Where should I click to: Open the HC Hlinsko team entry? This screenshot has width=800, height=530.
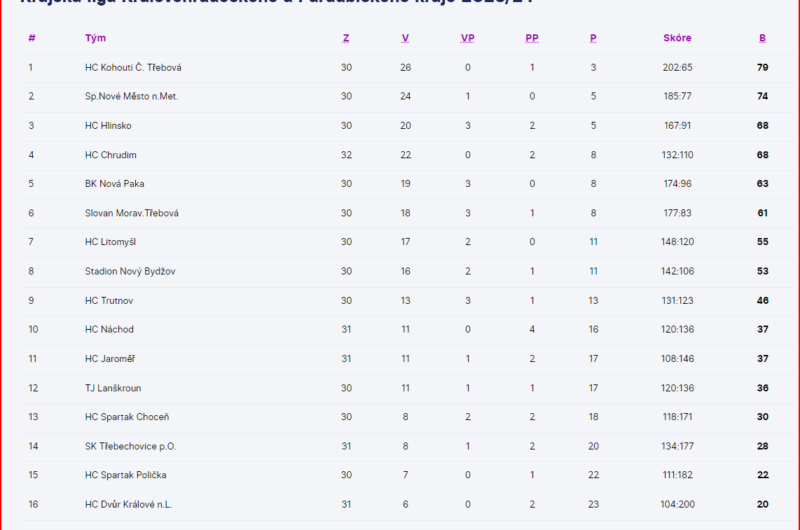pyautogui.click(x=108, y=126)
